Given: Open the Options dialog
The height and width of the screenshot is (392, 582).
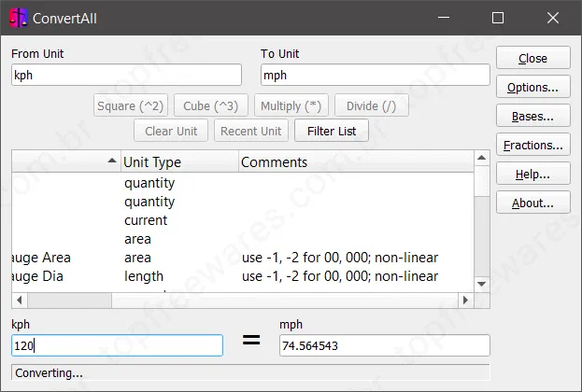Looking at the screenshot, I should pos(533,87).
